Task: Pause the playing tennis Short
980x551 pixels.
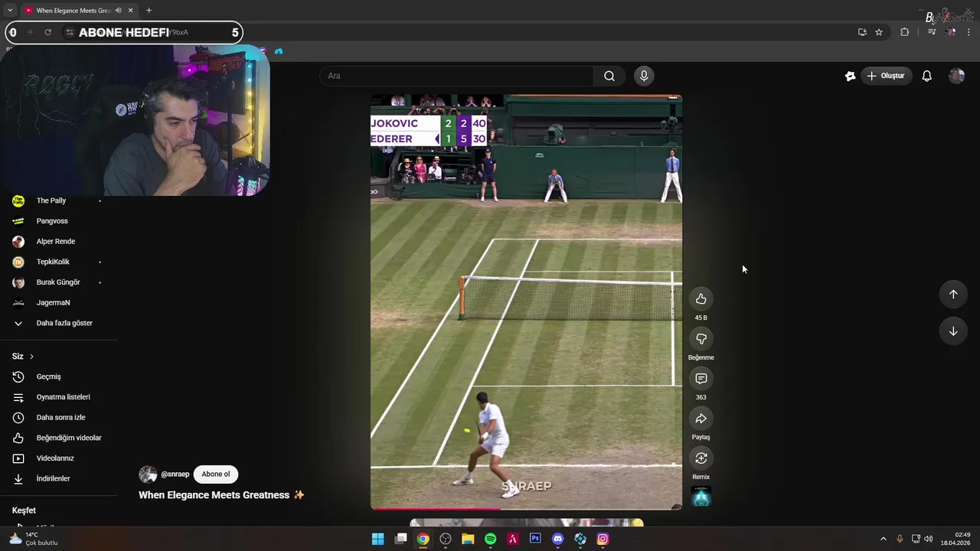Action: coord(526,302)
